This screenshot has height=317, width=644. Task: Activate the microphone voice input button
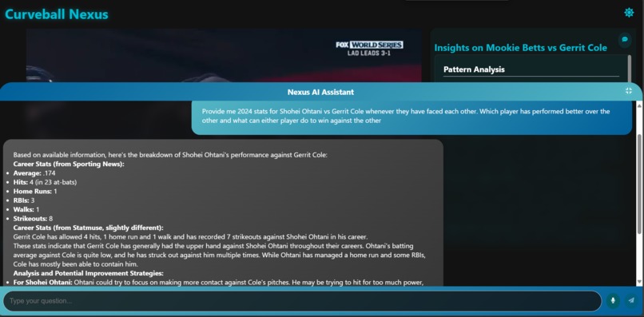tap(613, 300)
